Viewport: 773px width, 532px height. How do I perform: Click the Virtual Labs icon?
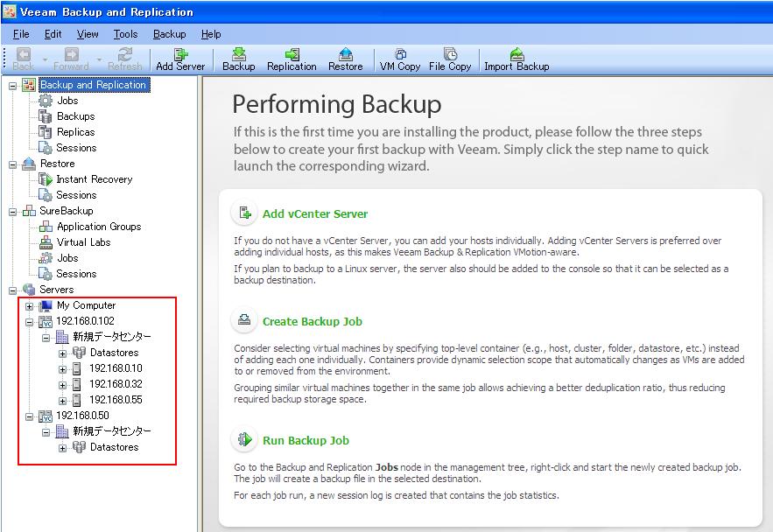(46, 242)
